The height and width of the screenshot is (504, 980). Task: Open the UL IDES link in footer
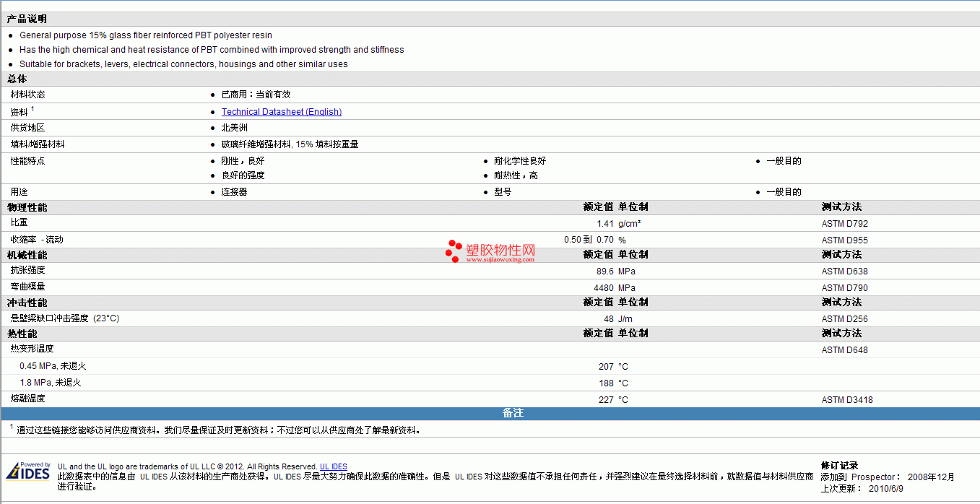(x=334, y=467)
